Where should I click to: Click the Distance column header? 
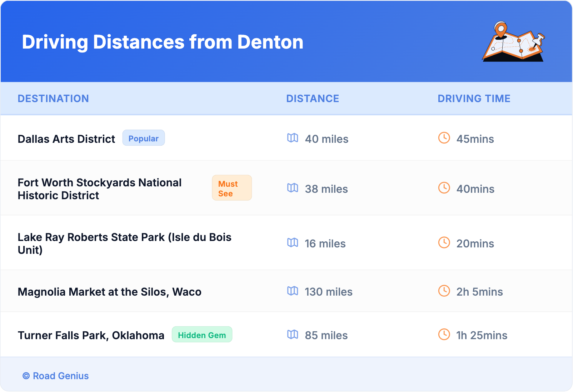point(313,99)
